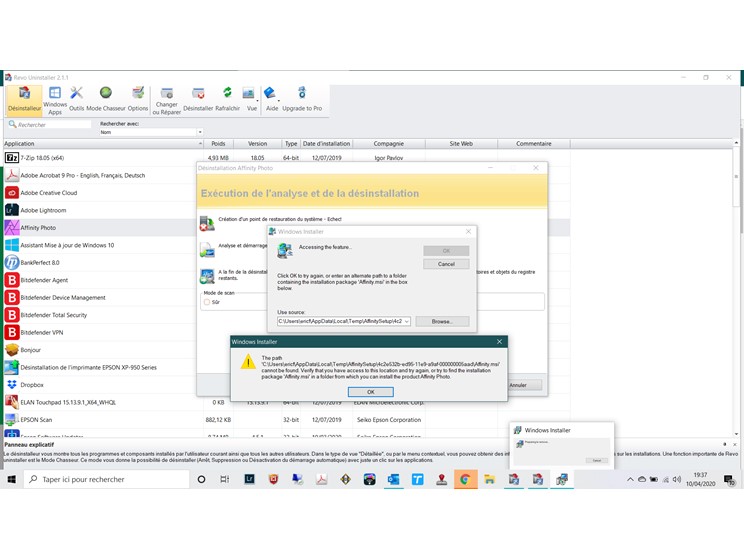Click the 7-Zip application icon in the list
This screenshot has width=744, height=559.
(x=12, y=158)
